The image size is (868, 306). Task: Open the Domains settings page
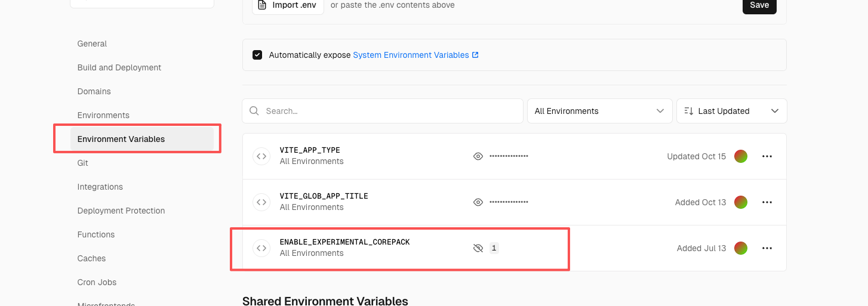(94, 91)
